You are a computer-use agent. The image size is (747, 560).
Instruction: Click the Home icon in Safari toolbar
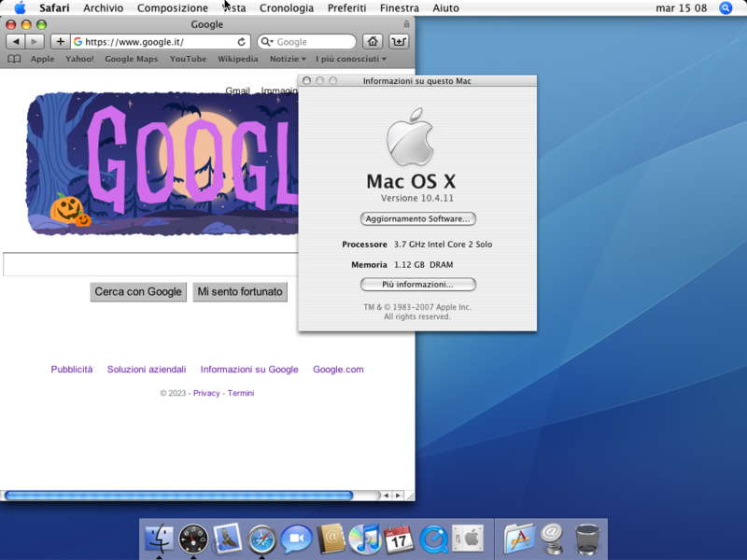coord(373,42)
